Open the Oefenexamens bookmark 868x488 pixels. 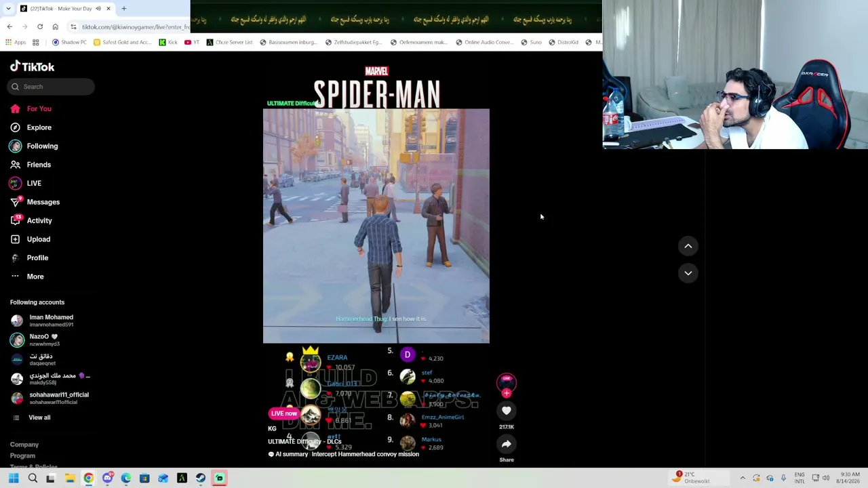point(418,42)
